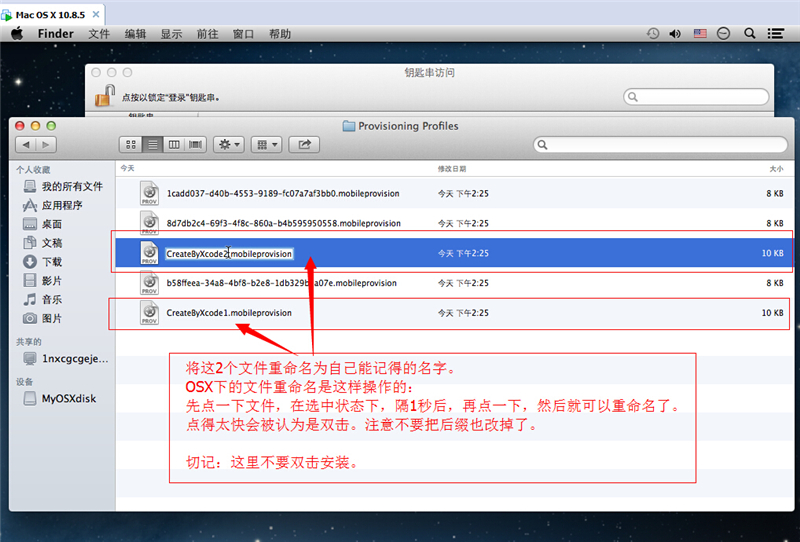Switch to icon view
The height and width of the screenshot is (542, 800).
coord(131,145)
